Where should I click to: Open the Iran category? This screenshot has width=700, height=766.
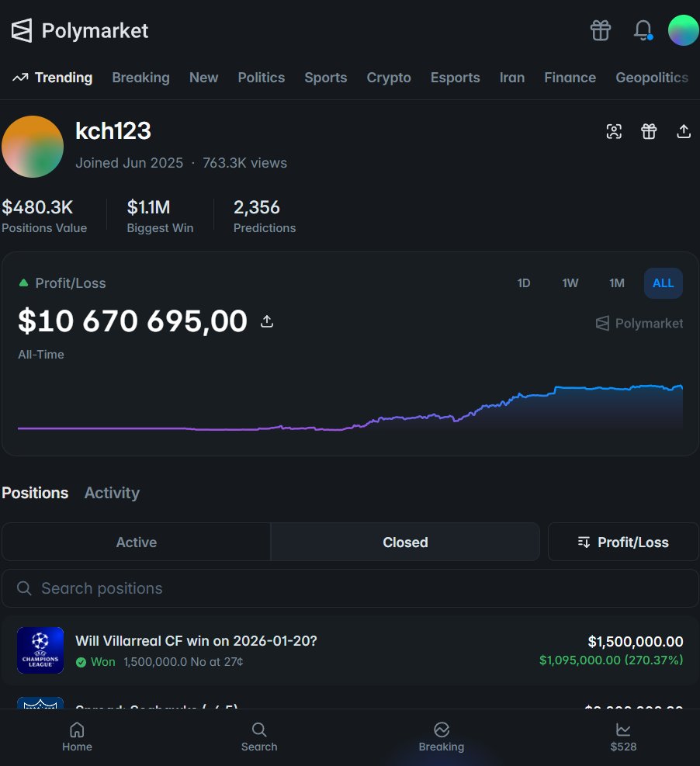(512, 78)
